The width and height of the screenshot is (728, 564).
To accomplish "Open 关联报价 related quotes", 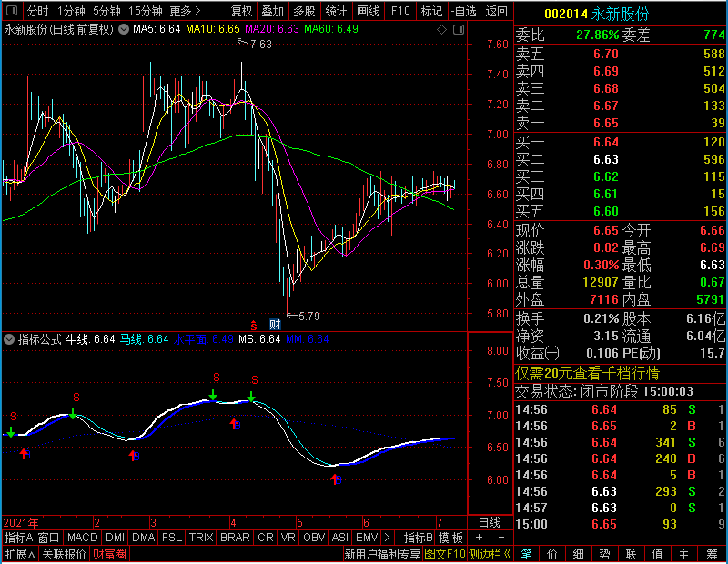I will click(x=64, y=554).
